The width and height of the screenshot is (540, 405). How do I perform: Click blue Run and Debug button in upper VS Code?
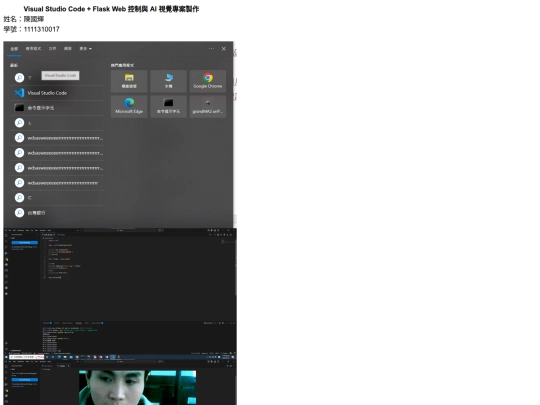click(x=24, y=242)
